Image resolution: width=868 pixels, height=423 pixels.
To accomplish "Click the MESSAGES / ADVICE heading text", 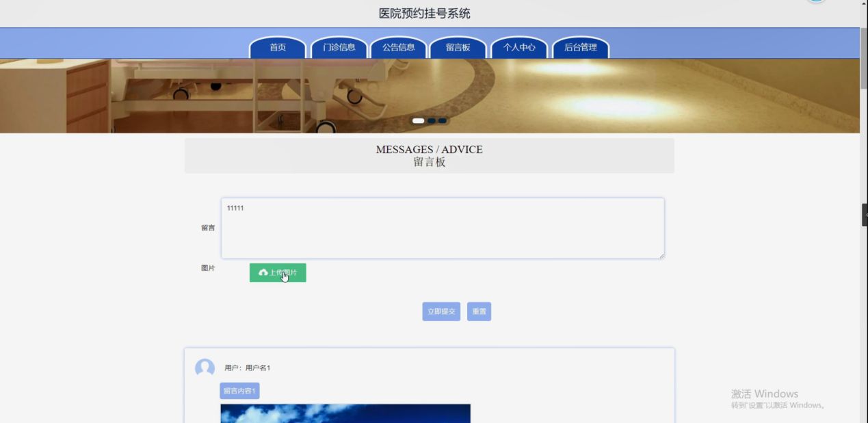I will [x=430, y=150].
